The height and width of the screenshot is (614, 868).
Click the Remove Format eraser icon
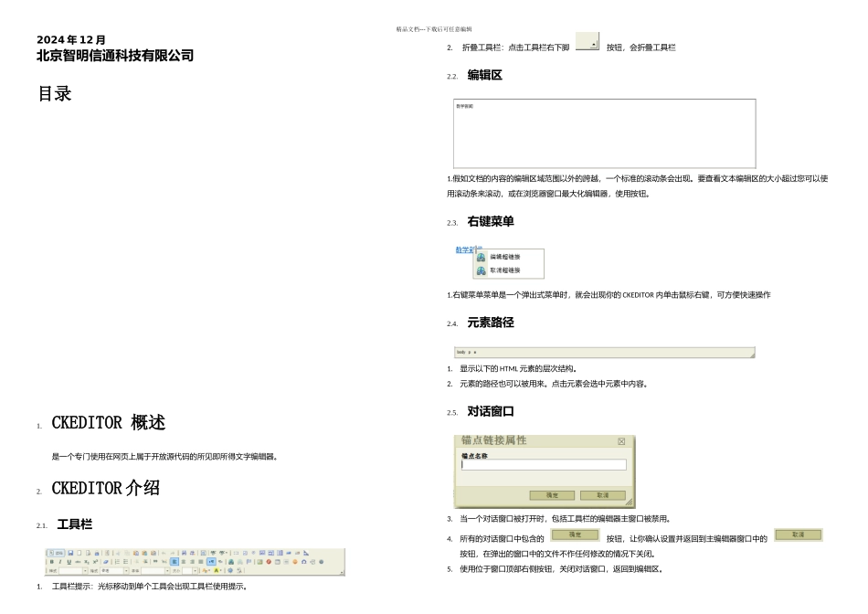click(106, 562)
